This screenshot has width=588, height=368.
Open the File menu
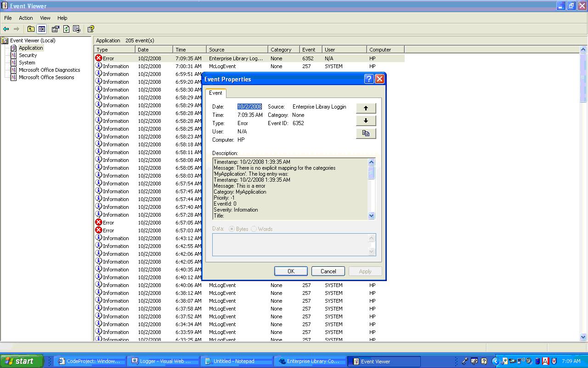click(8, 18)
